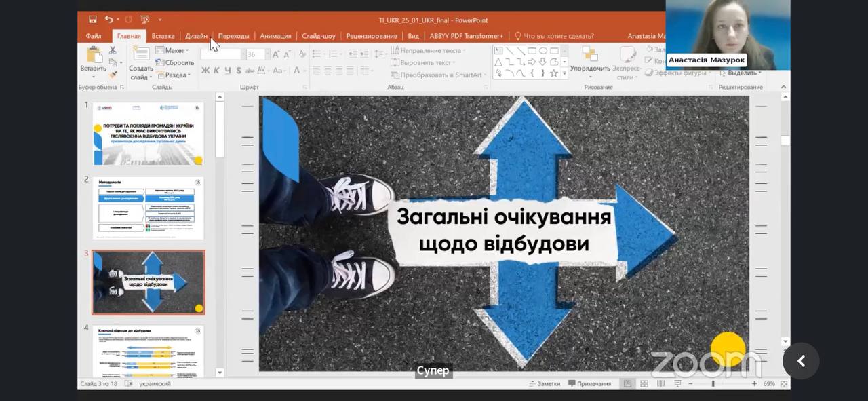Pick the oval shape in shapes gallery
Screen dimensions: 868x401
click(x=543, y=51)
